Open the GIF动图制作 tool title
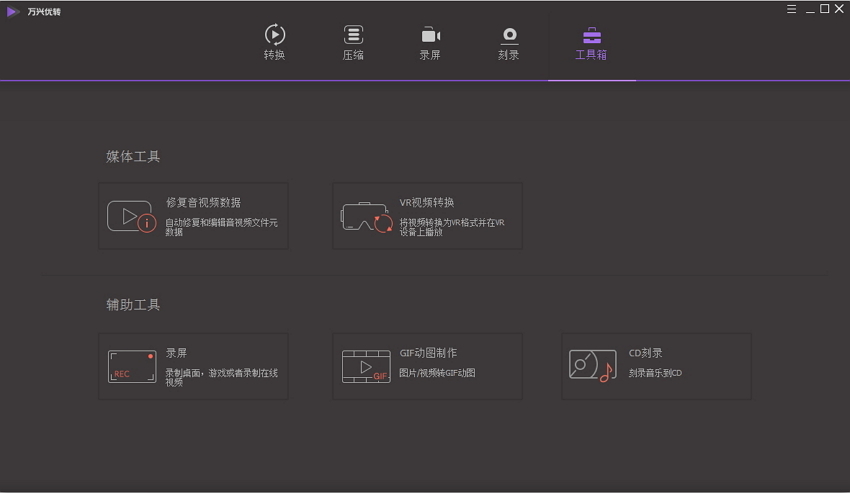The width and height of the screenshot is (850, 493). pos(428,353)
